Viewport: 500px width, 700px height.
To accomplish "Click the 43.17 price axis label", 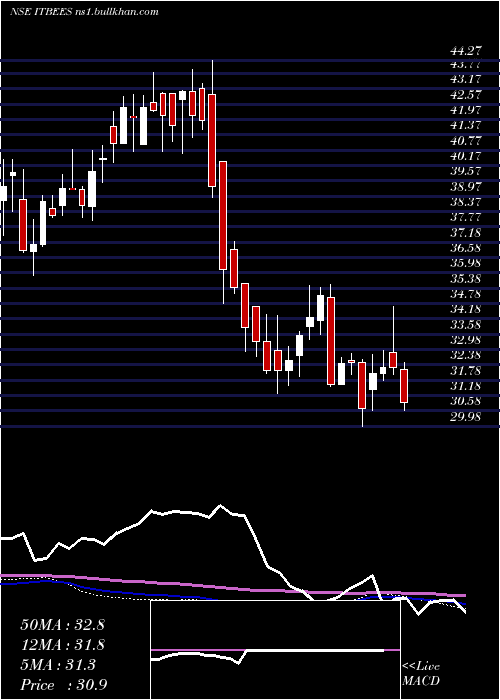I will [x=466, y=79].
